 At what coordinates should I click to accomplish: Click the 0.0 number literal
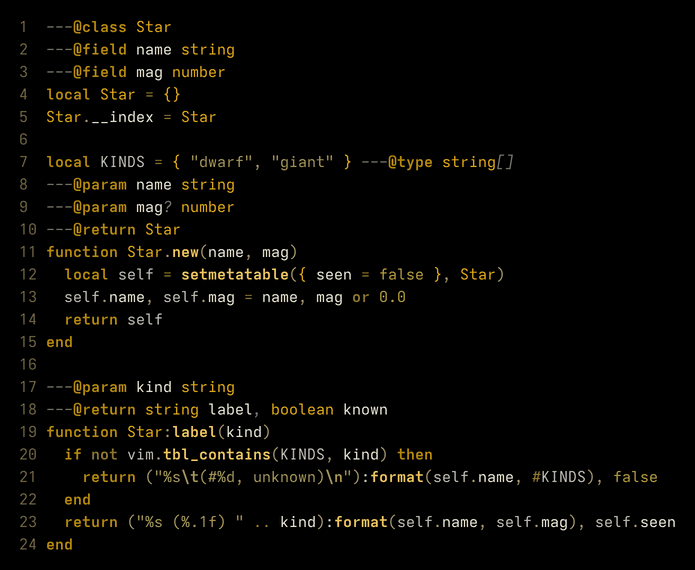pyautogui.click(x=392, y=297)
